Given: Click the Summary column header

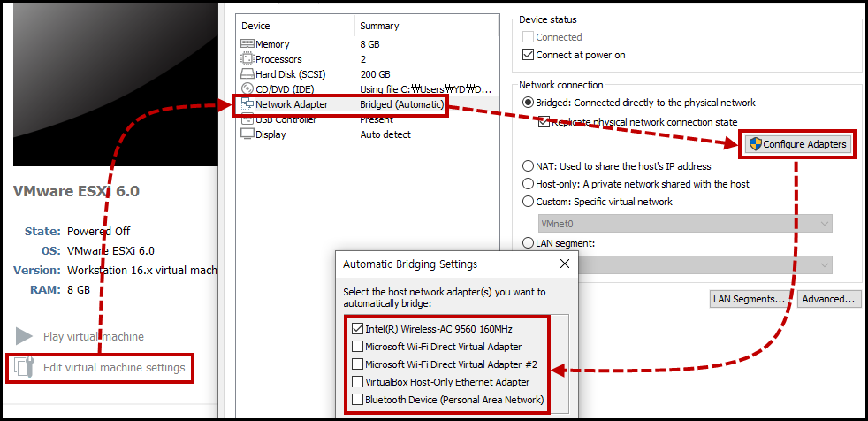Looking at the screenshot, I should click(379, 26).
